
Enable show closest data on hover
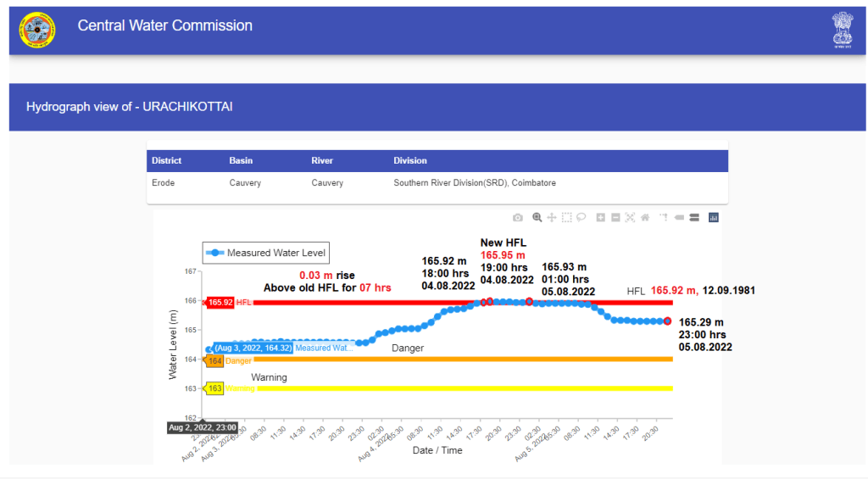point(679,218)
